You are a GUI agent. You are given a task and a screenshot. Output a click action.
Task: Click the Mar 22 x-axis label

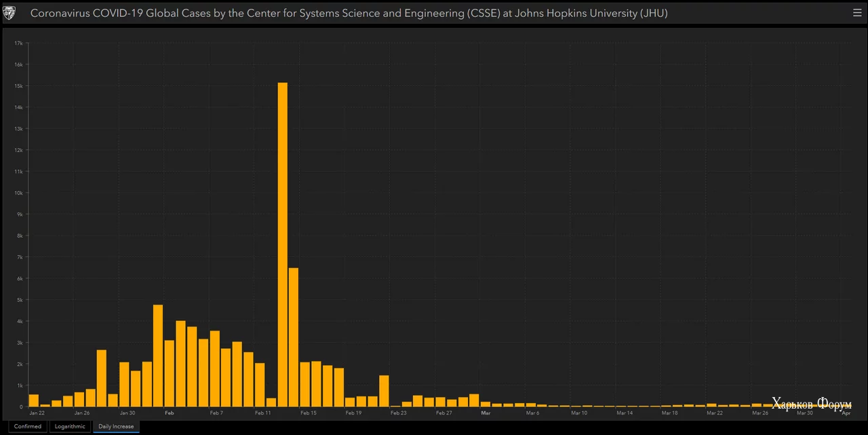[715, 413]
